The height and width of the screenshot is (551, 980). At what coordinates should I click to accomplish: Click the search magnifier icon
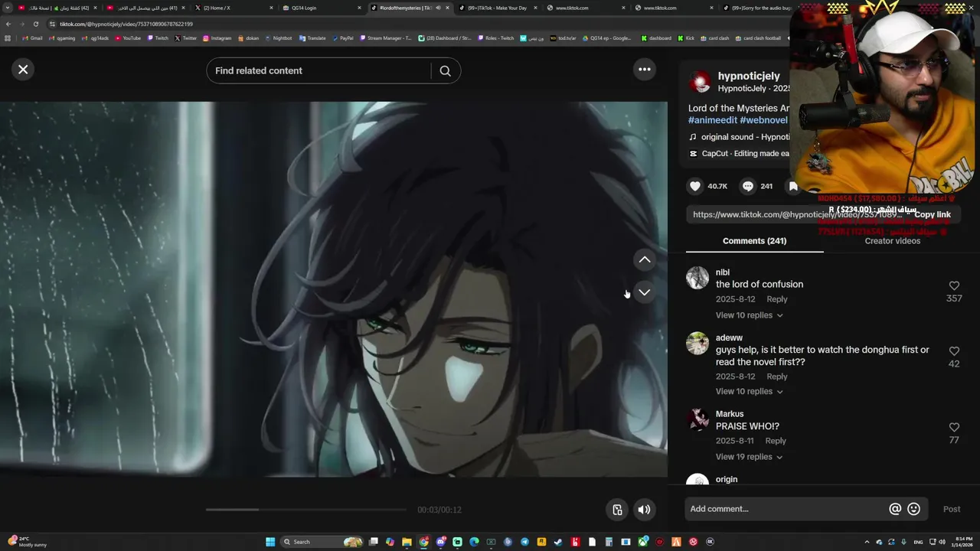[x=445, y=70]
